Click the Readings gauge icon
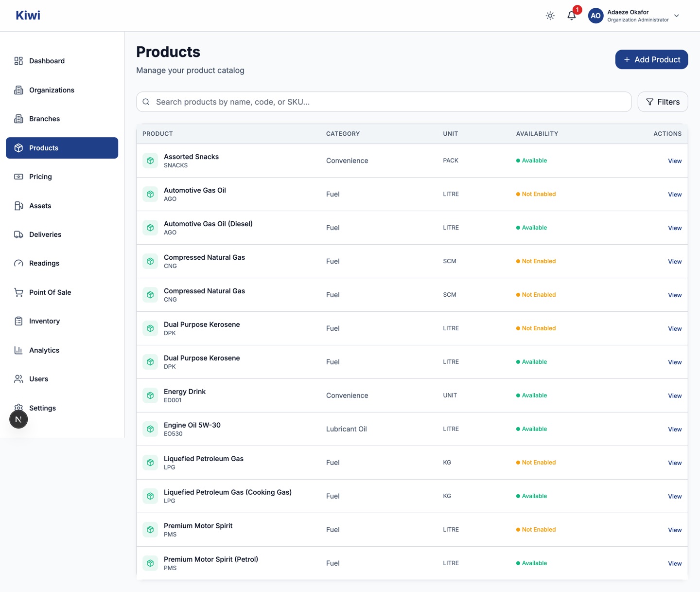This screenshot has height=592, width=700. pyautogui.click(x=18, y=263)
